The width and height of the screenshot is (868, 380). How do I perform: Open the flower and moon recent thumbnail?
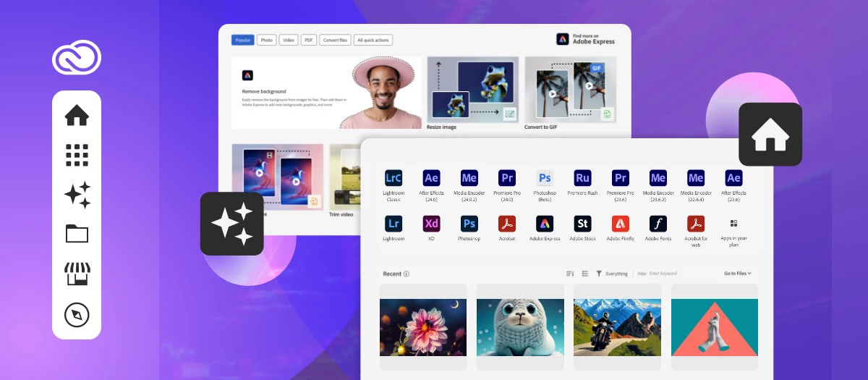tap(423, 327)
